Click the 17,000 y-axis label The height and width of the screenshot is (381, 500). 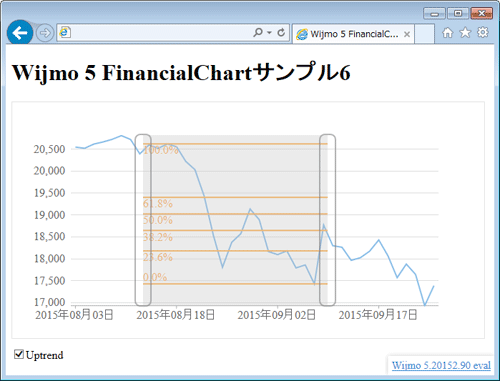[x=49, y=302]
